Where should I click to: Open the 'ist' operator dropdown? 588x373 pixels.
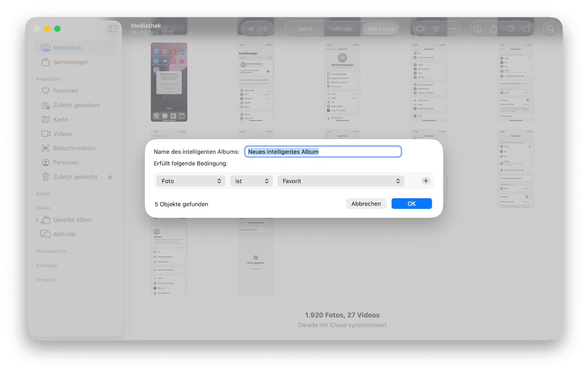[x=251, y=181]
